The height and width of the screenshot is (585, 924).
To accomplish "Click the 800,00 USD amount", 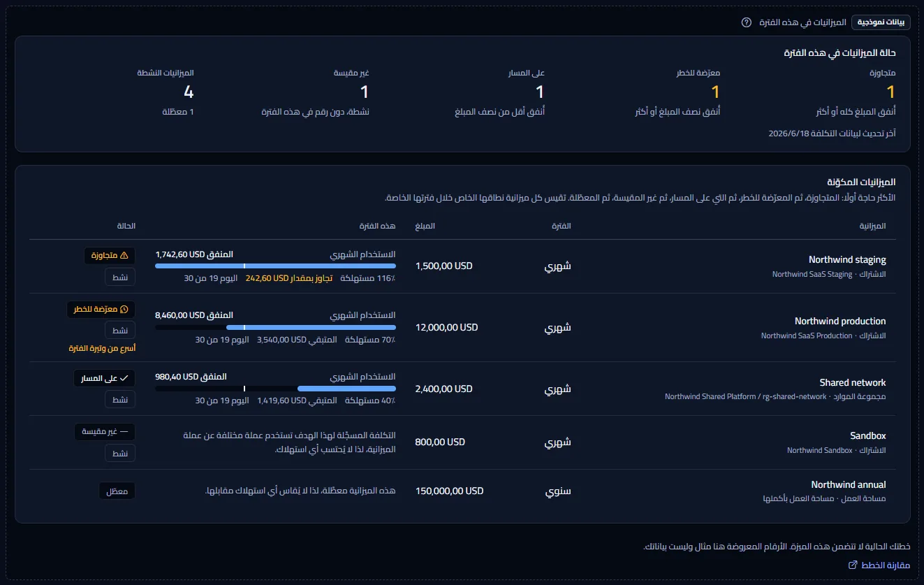I will pos(440,442).
